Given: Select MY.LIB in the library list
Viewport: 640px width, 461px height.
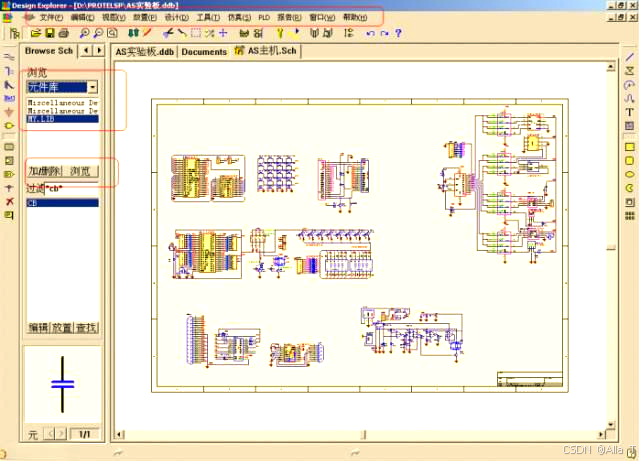Looking at the screenshot, I should 62,119.
